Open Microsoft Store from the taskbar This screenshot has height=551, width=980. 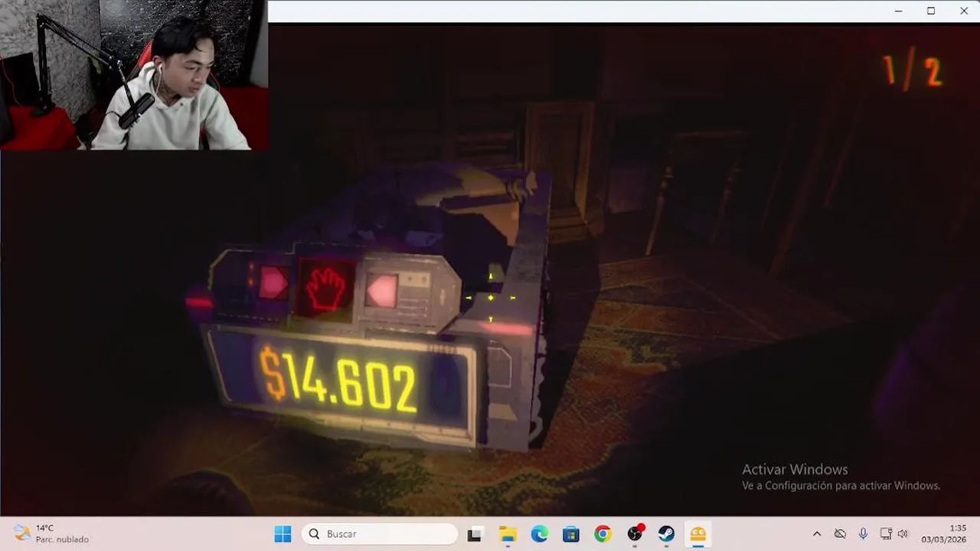pos(571,534)
